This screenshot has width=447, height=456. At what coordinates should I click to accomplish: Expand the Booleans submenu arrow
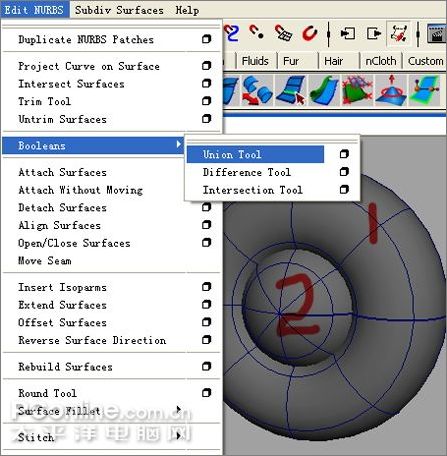click(179, 144)
